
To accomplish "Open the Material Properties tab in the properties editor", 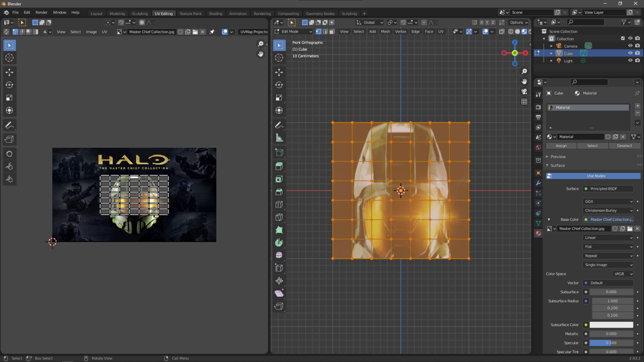I will point(538,233).
